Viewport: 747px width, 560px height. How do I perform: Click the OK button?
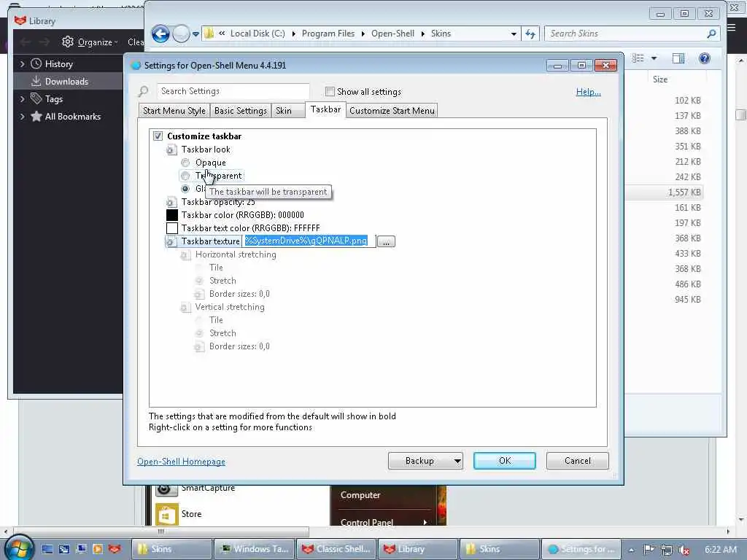[x=505, y=461]
